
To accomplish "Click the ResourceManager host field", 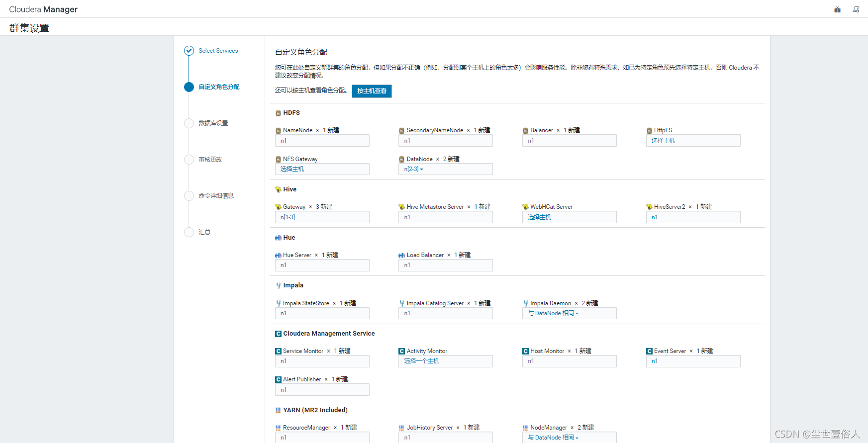I will [x=322, y=438].
